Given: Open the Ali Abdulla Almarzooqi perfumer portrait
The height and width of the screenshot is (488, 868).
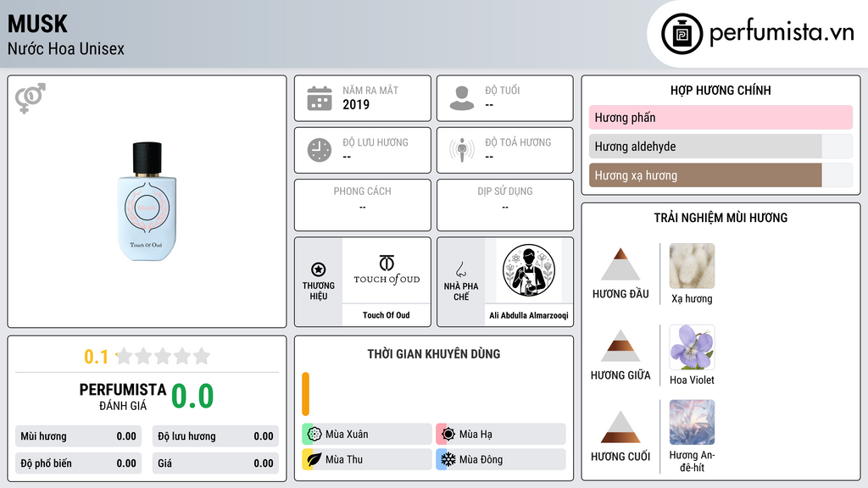Looking at the screenshot, I should coord(529,270).
